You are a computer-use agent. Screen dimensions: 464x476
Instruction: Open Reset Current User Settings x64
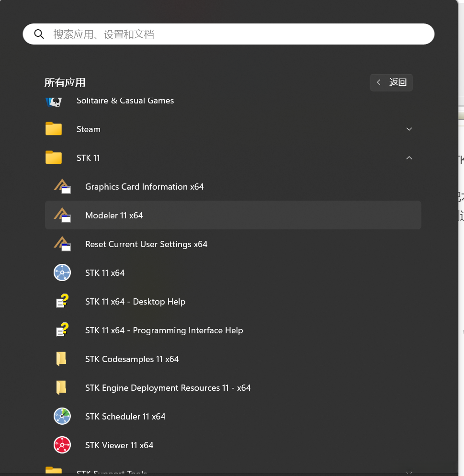click(x=146, y=244)
